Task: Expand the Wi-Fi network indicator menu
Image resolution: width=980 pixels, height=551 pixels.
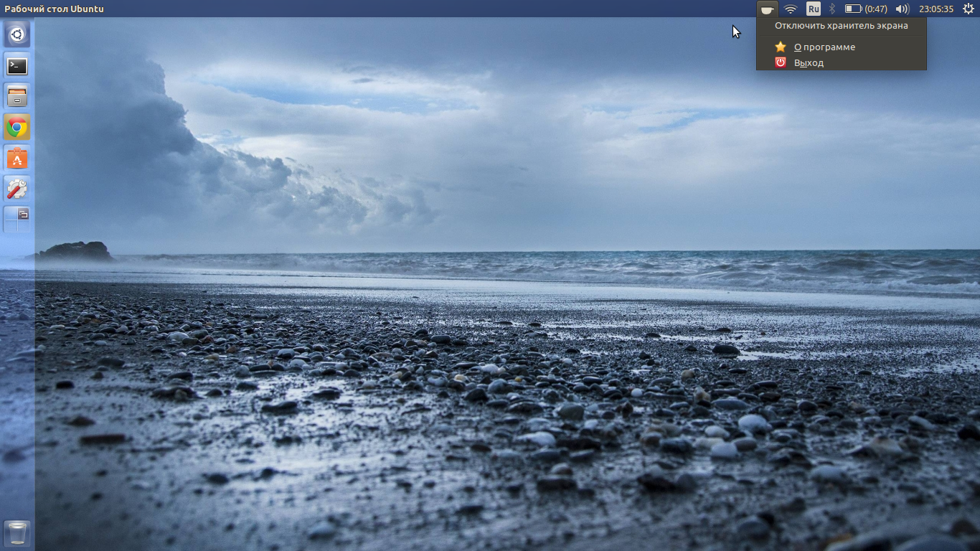Action: tap(791, 9)
